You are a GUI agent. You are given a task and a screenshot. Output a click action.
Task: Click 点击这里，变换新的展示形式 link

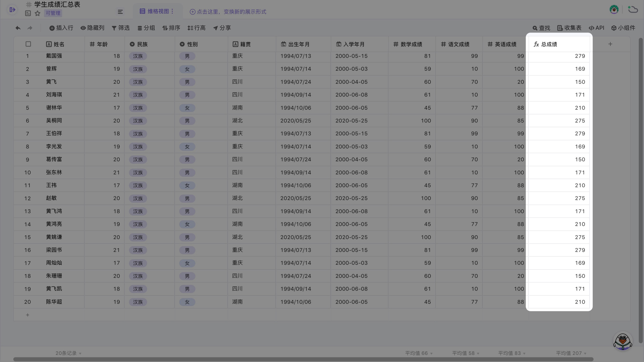pos(228,12)
